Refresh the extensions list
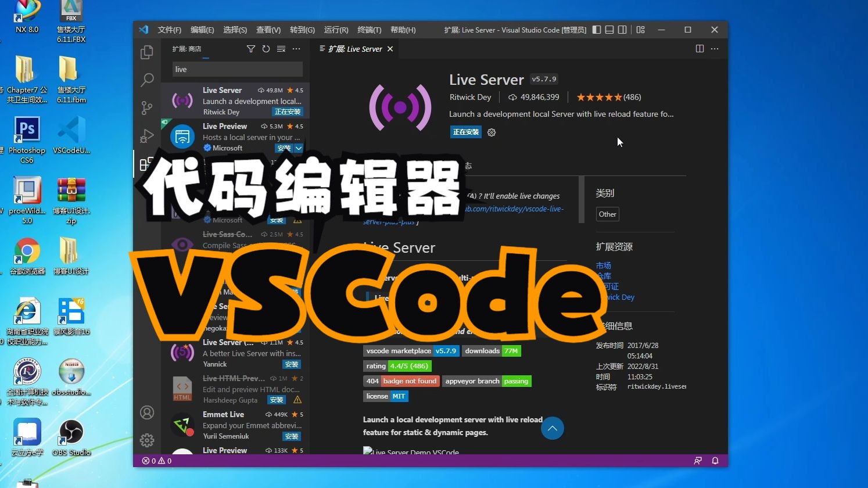 (x=266, y=49)
